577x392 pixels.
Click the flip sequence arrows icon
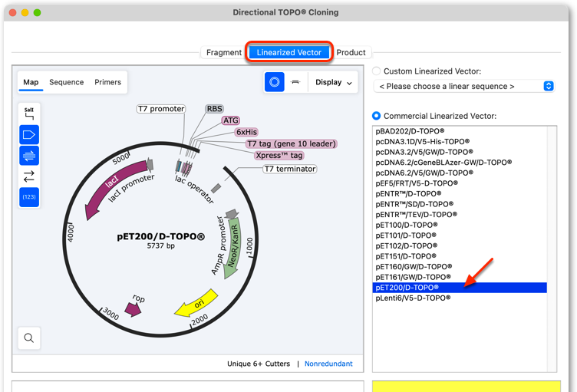pos(29,176)
